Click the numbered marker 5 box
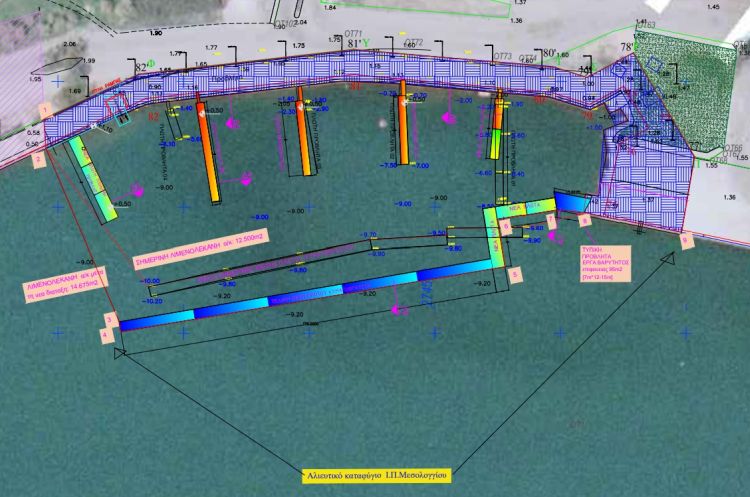 pos(514,273)
